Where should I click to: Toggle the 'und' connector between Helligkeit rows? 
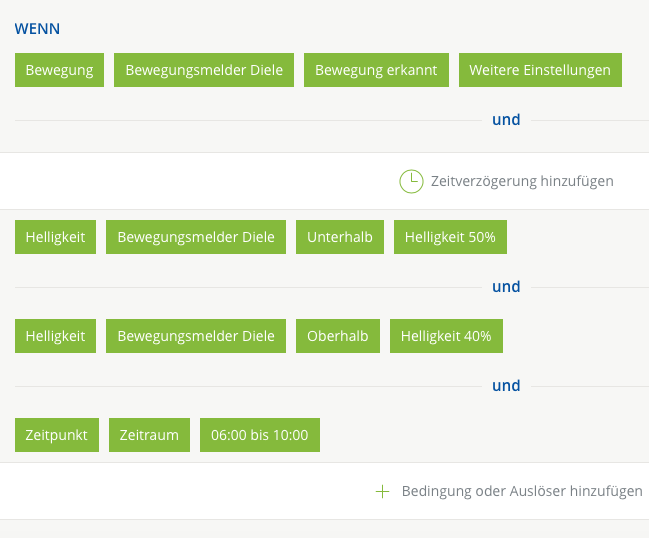(506, 287)
